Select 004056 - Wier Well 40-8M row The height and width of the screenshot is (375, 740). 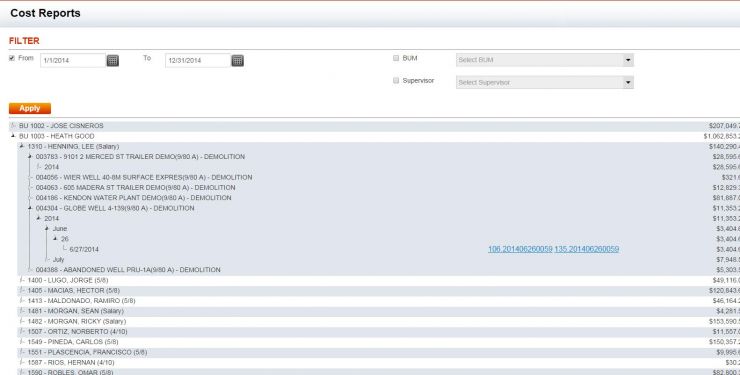pos(144,177)
